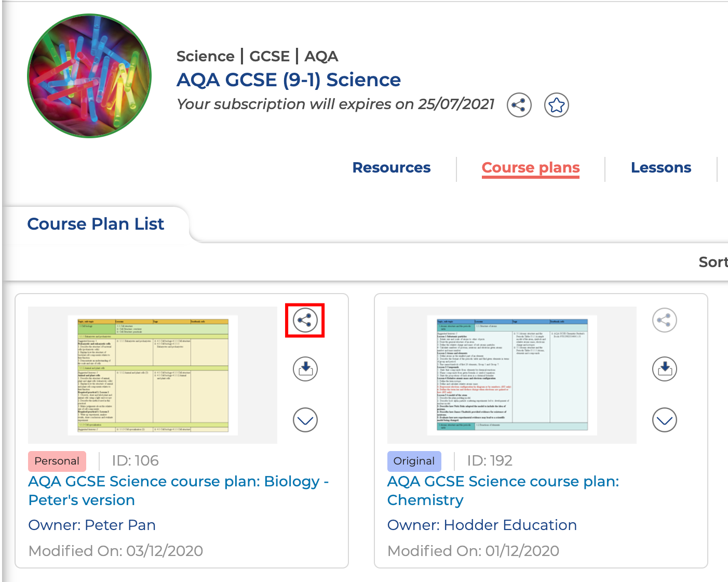Expand options for Biology course plan

click(x=305, y=420)
